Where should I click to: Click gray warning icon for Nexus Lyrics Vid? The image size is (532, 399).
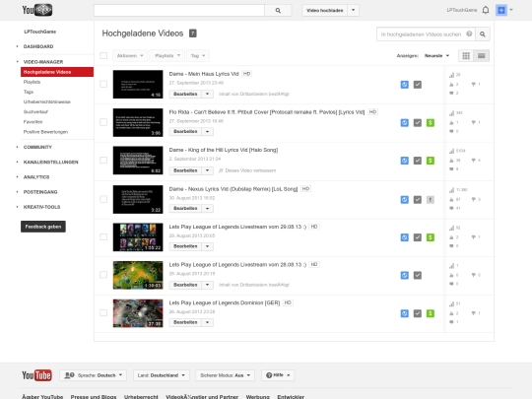[431, 200]
